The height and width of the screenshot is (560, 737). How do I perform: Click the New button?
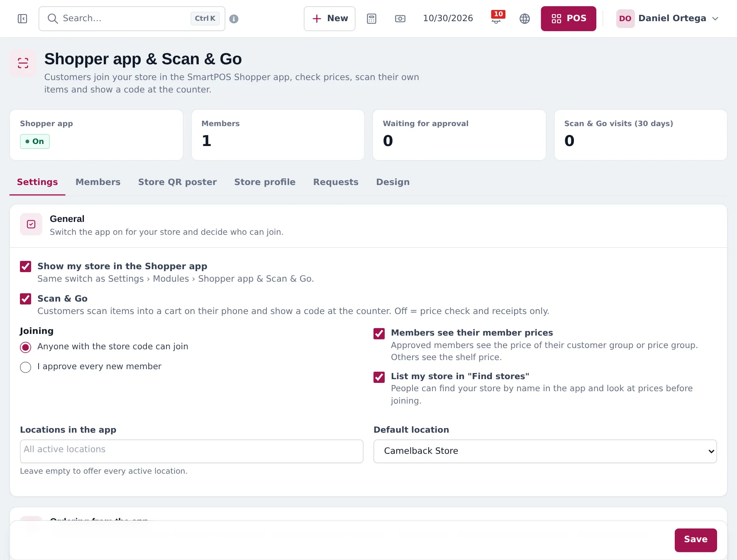coord(329,19)
